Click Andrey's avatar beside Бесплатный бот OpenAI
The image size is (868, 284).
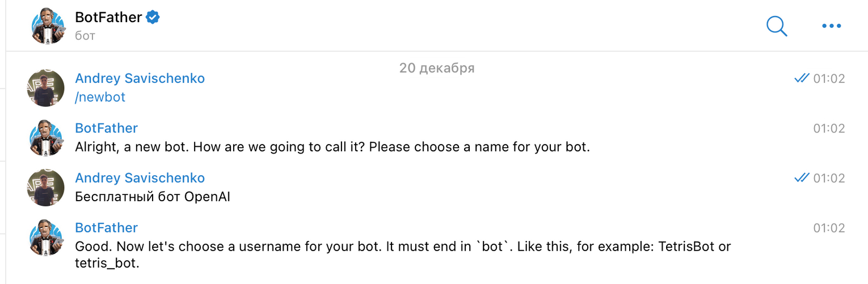point(46,188)
